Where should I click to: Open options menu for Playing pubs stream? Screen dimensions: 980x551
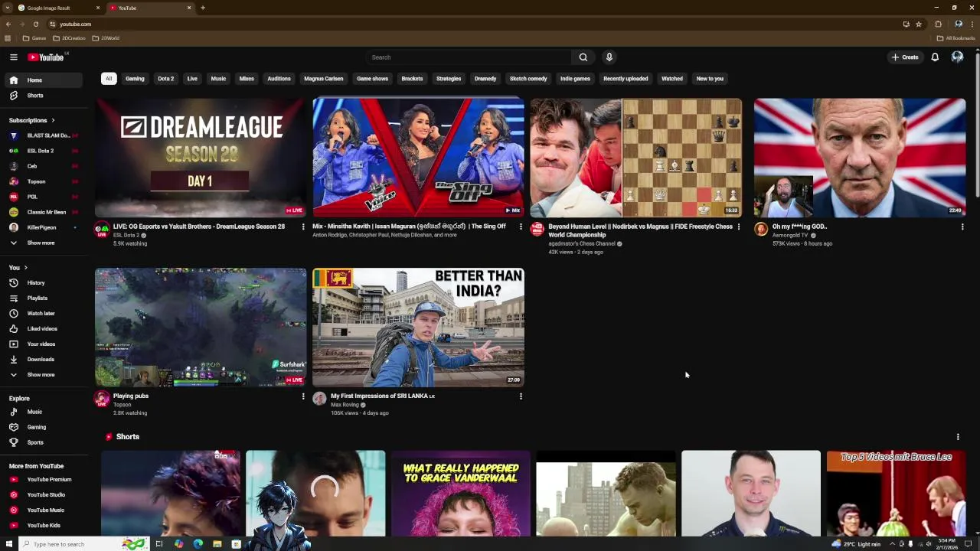303,396
